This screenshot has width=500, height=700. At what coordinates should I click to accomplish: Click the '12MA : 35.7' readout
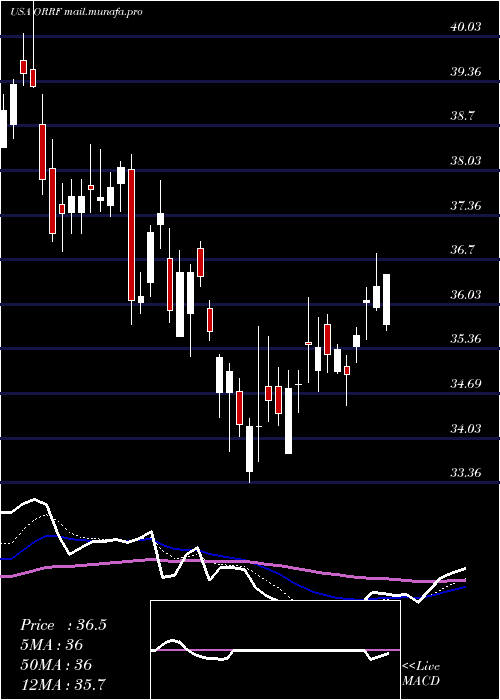point(62,684)
